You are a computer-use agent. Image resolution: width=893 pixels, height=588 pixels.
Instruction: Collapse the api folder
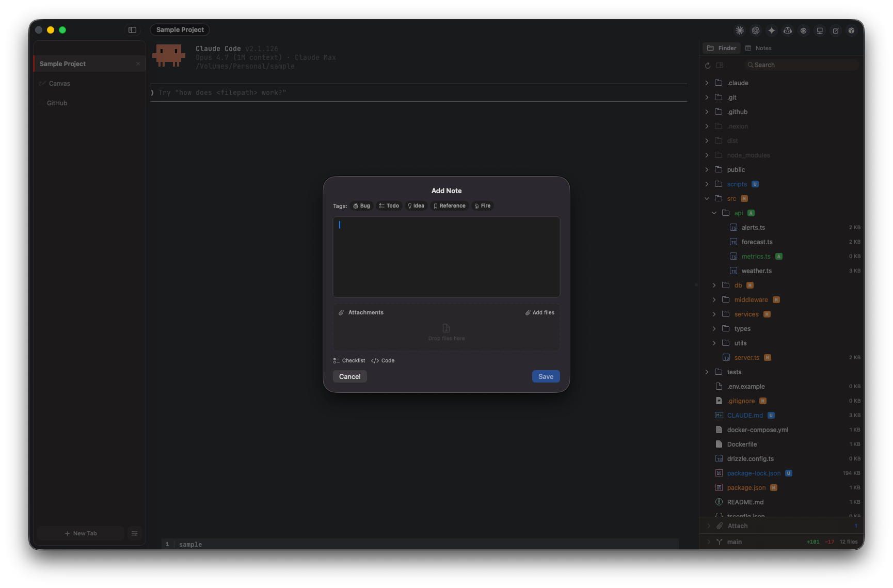click(x=714, y=213)
